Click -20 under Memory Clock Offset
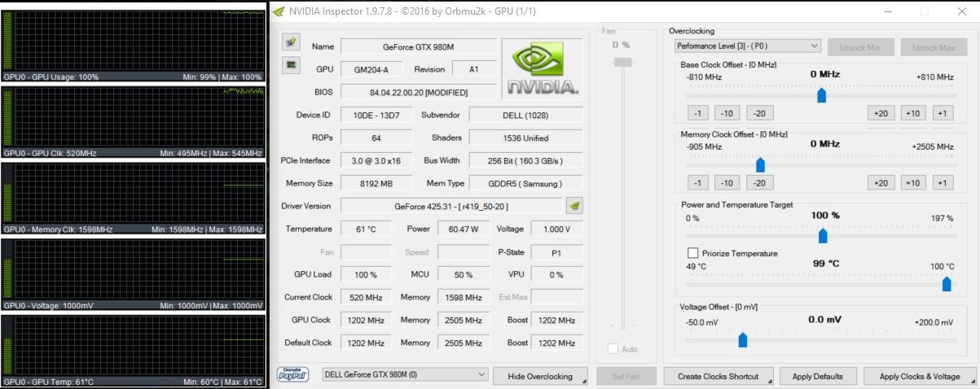980x389 pixels. 759,182
